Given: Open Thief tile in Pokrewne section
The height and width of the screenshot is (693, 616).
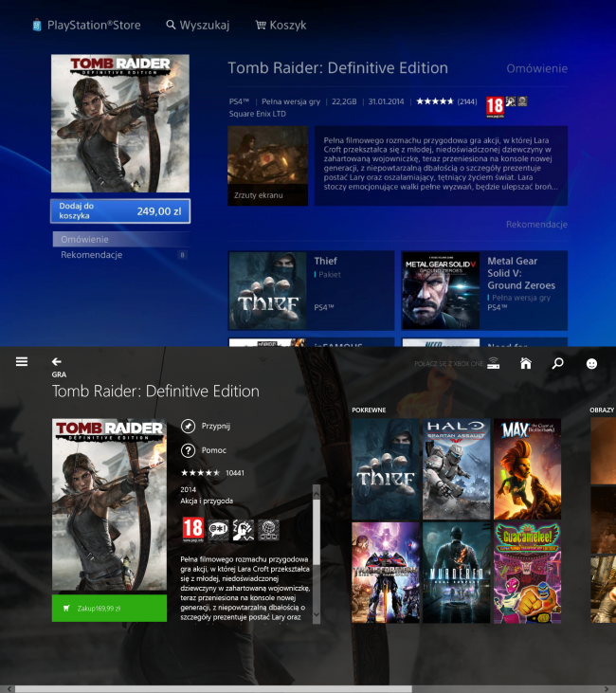Looking at the screenshot, I should pyautogui.click(x=386, y=469).
